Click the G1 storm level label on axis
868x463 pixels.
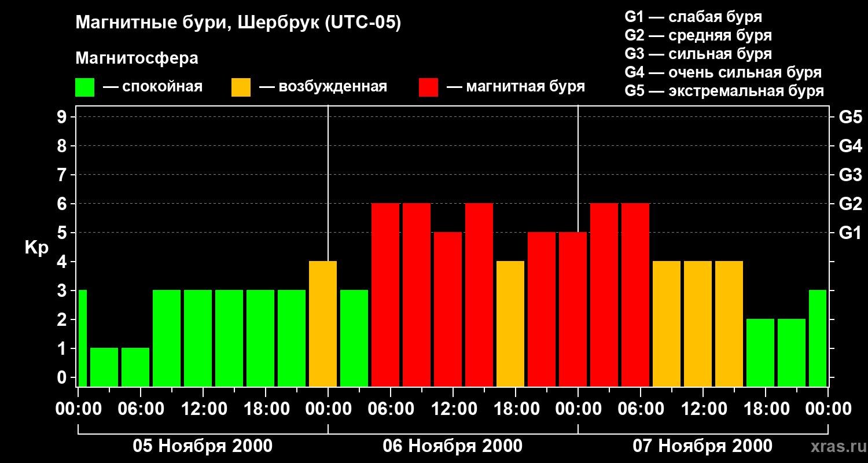click(x=850, y=233)
